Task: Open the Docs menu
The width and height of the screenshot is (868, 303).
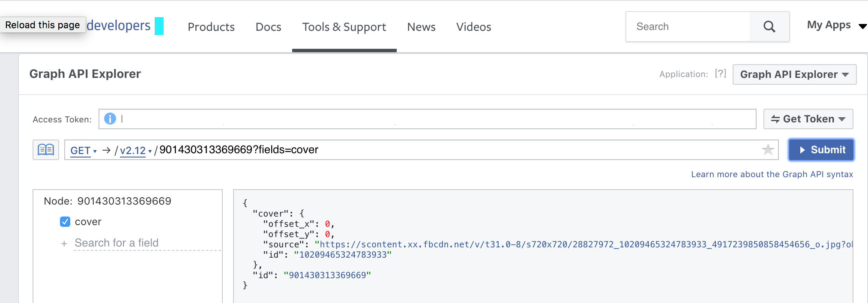Action: 269,27
